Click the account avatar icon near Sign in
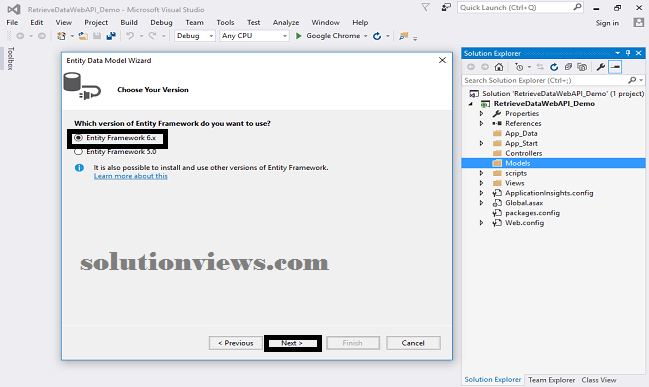649x387 pixels. click(639, 22)
